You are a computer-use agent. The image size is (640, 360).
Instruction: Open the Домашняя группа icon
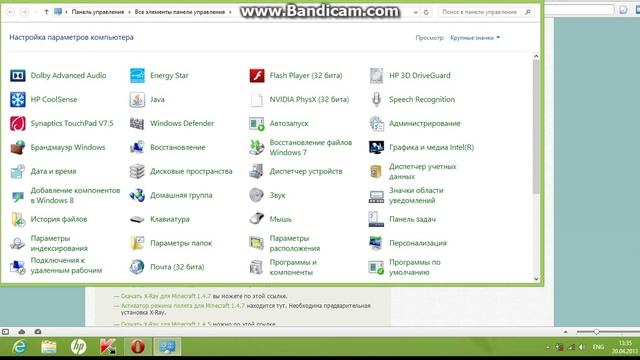point(137,195)
